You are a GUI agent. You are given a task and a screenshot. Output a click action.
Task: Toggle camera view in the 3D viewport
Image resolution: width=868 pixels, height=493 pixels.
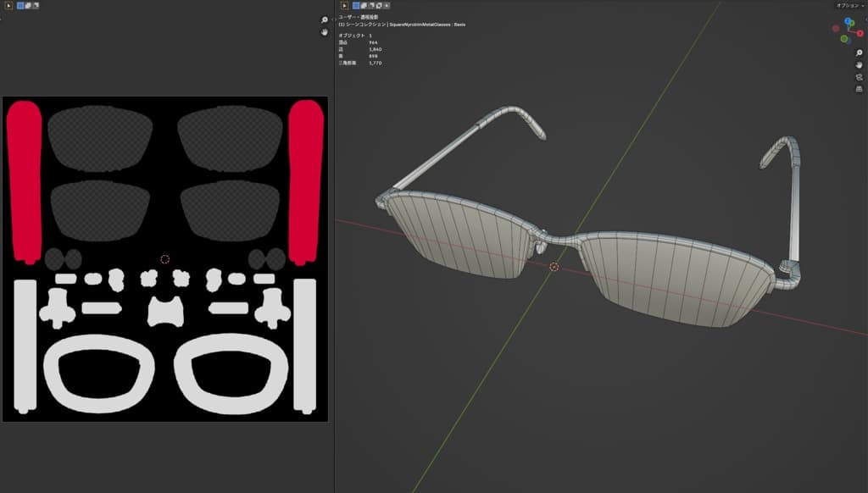859,76
